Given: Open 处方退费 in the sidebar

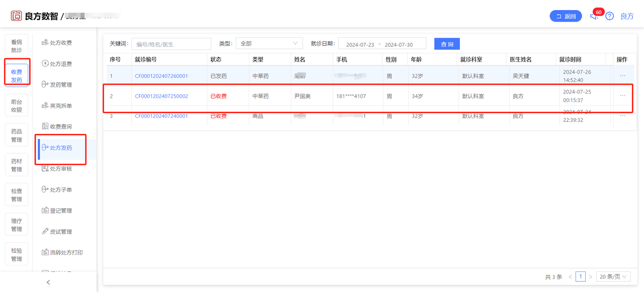Looking at the screenshot, I should click(57, 64).
